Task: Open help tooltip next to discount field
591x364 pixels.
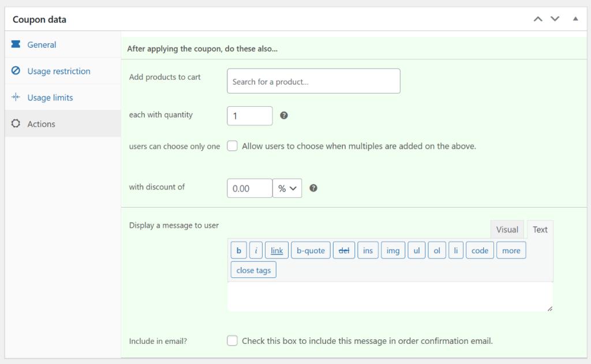Action: pos(313,187)
